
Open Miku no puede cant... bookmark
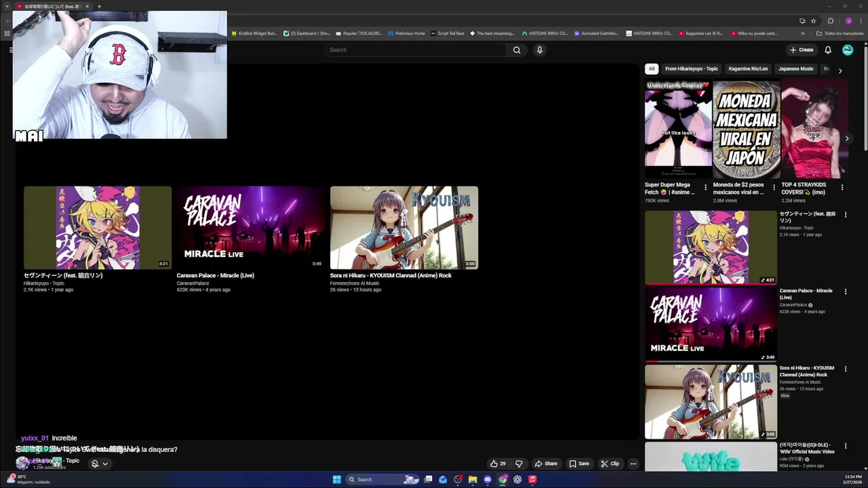(754, 33)
